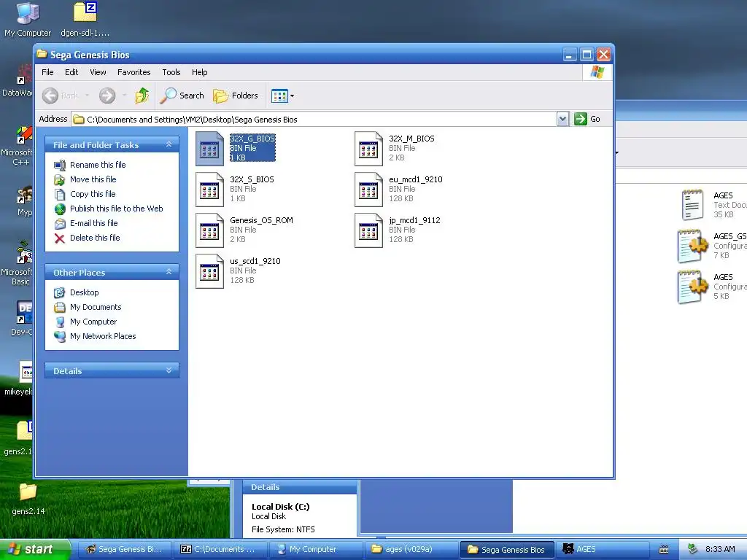The height and width of the screenshot is (560, 747).
Task: Select the 32X_S_BIOS file icon
Action: [209, 190]
